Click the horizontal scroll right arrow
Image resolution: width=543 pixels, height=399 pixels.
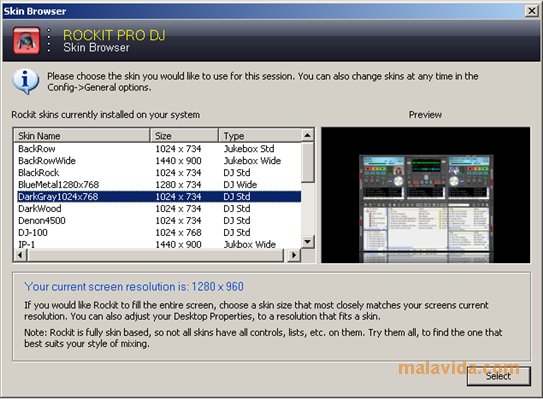pyautogui.click(x=294, y=256)
